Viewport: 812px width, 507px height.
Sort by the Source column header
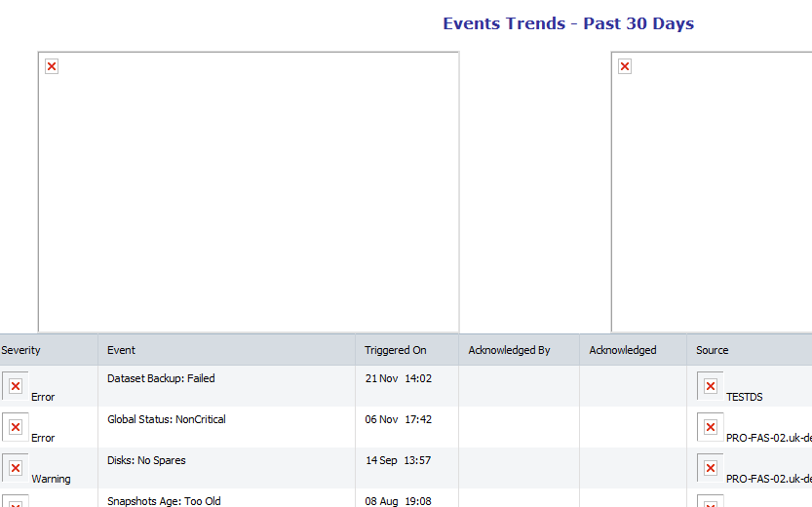713,350
